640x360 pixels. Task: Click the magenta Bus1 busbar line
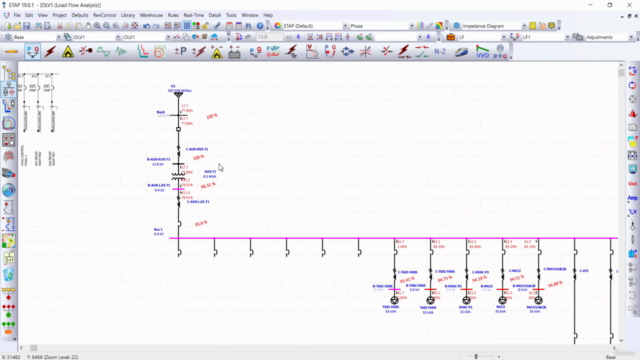[x=393, y=238]
